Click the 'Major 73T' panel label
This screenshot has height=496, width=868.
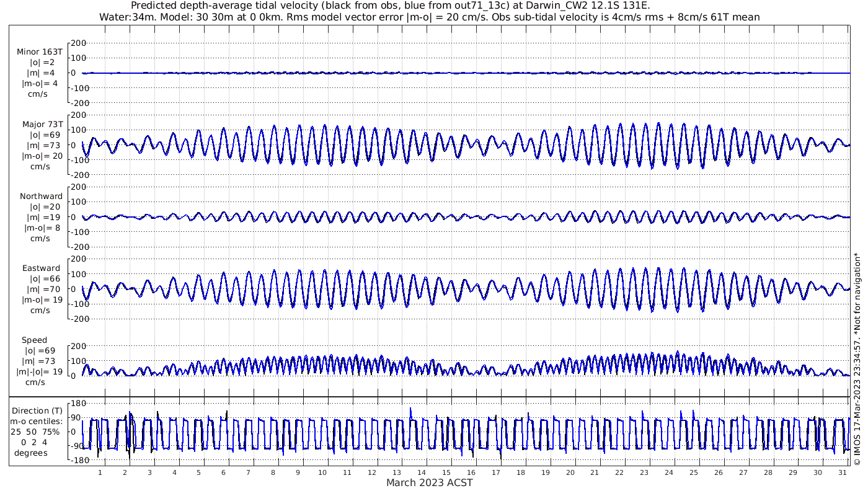point(42,125)
